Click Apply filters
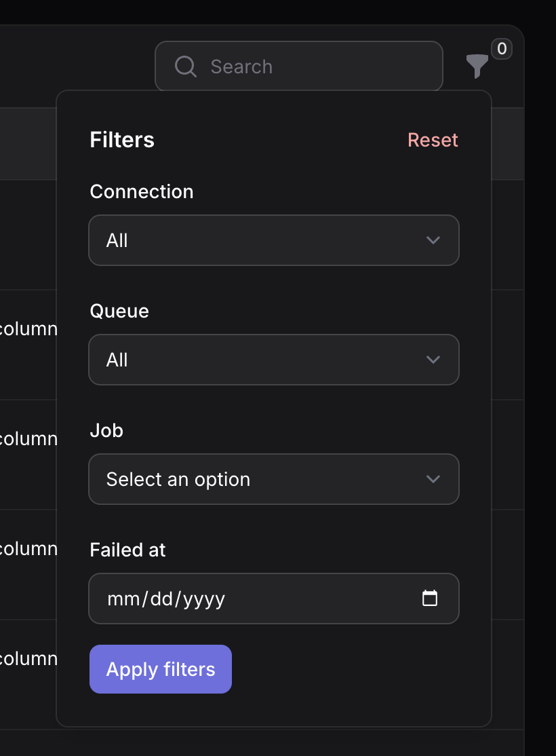Screen dimensions: 556x756 (x=160, y=669)
